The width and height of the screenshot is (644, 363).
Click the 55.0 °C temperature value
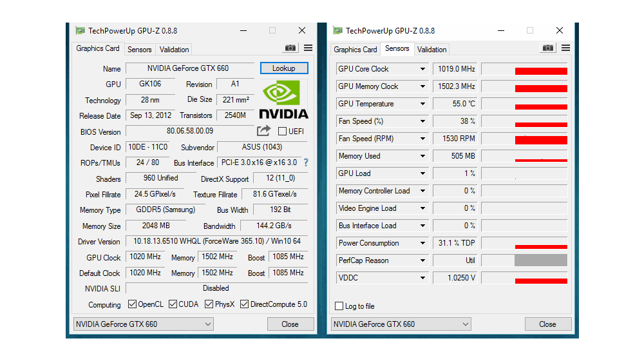click(x=455, y=104)
